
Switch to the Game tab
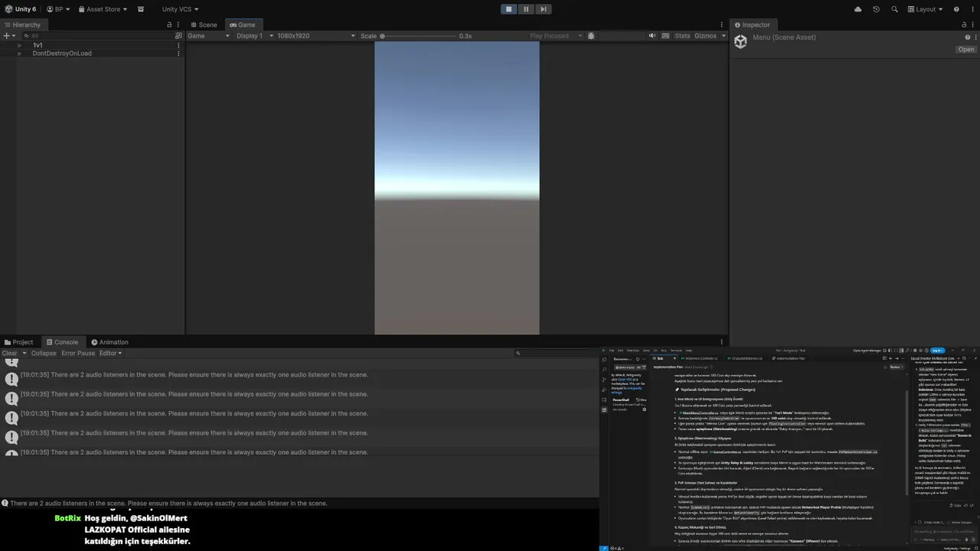coord(243,24)
